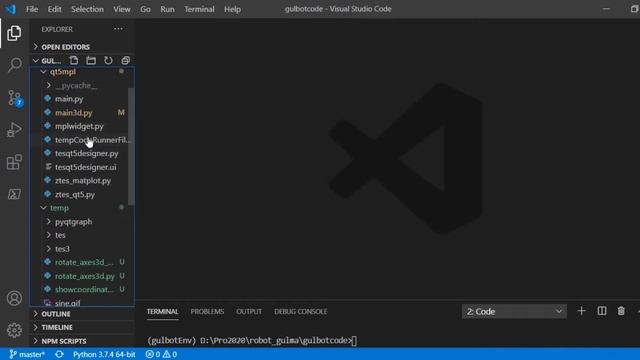Click the New File icon
Screen dimensions: 640x360
coord(74,60)
